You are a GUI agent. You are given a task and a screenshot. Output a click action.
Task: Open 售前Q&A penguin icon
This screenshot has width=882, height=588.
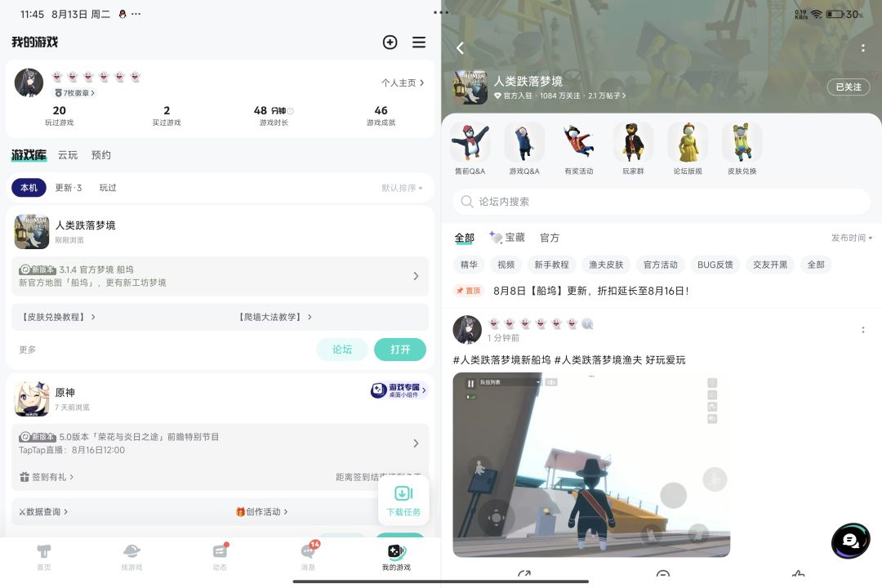[x=470, y=142]
